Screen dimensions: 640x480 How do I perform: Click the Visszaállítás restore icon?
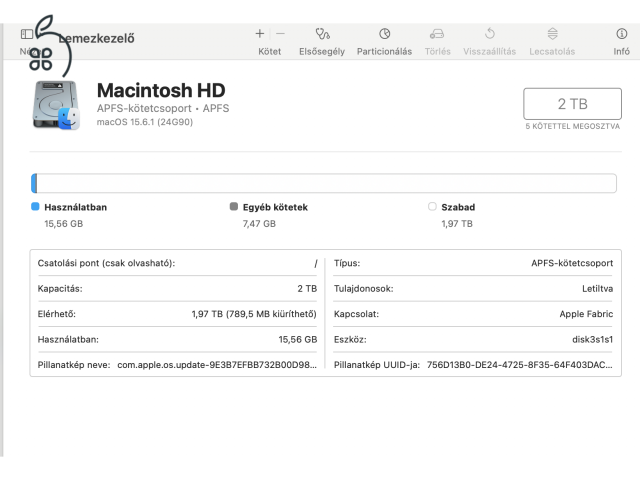click(490, 33)
